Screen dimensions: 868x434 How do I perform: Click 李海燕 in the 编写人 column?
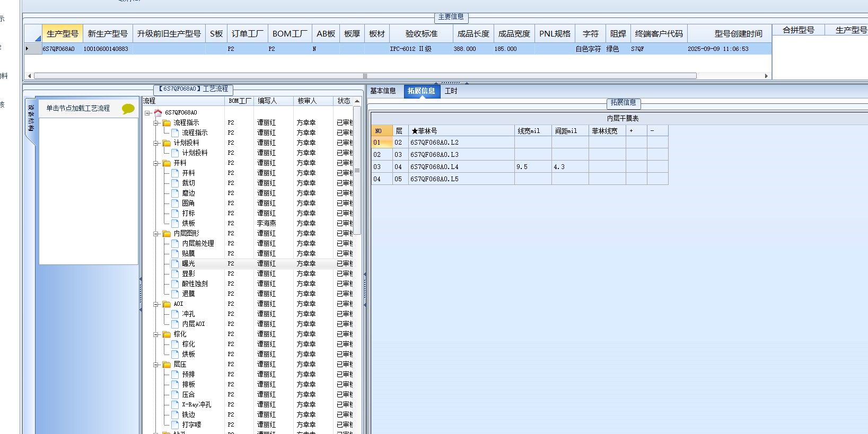pyautogui.click(x=266, y=223)
